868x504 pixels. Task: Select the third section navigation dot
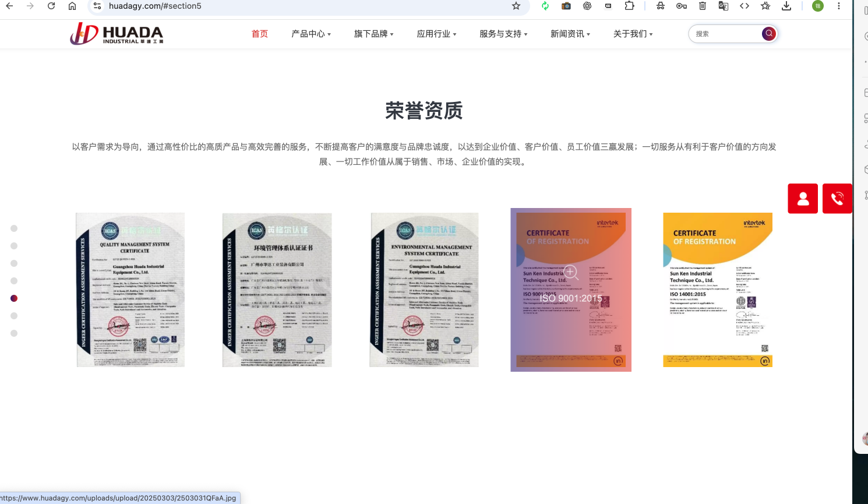14,263
